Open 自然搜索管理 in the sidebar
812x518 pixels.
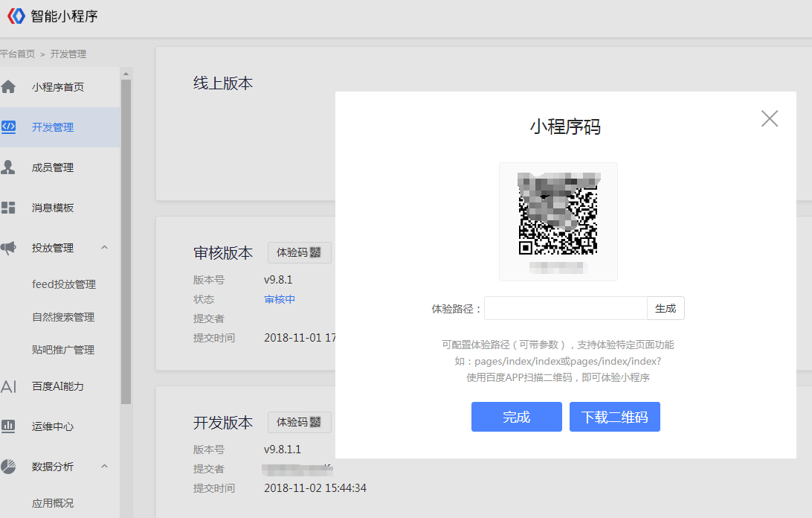tap(63, 317)
